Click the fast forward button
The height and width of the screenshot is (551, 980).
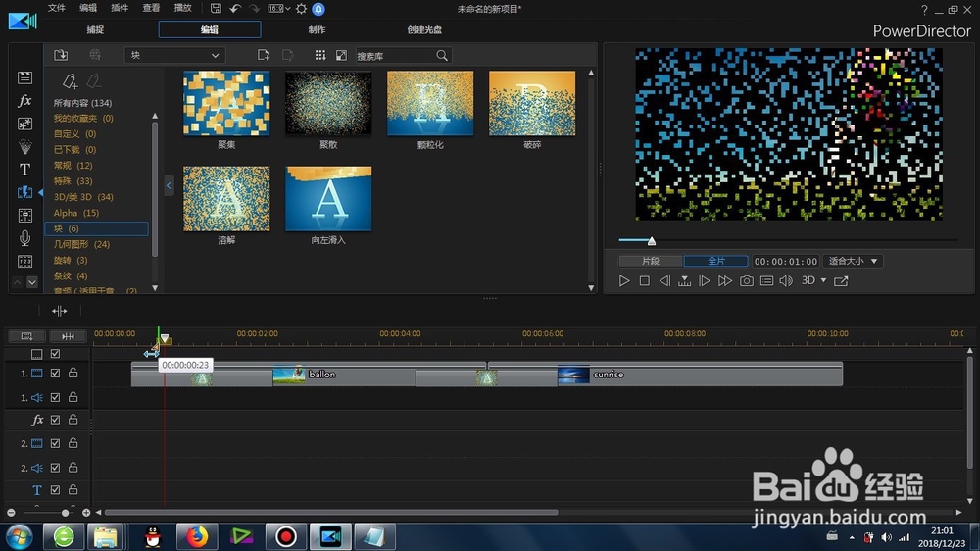click(x=725, y=280)
